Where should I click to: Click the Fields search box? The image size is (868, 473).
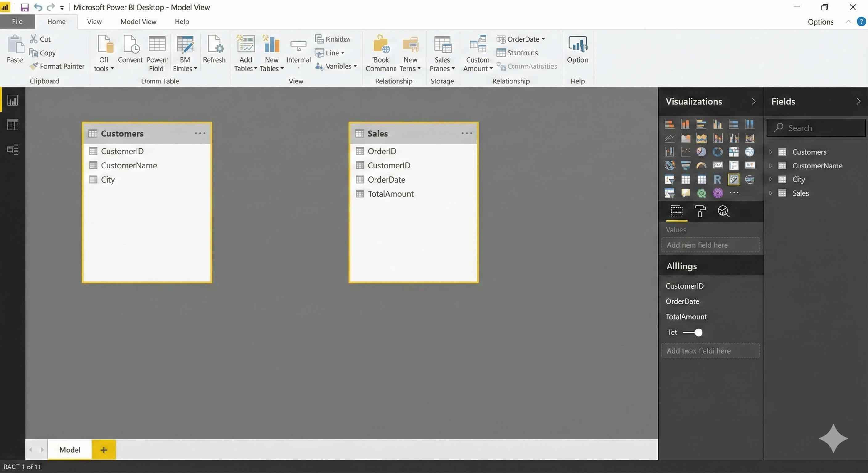pyautogui.click(x=815, y=128)
